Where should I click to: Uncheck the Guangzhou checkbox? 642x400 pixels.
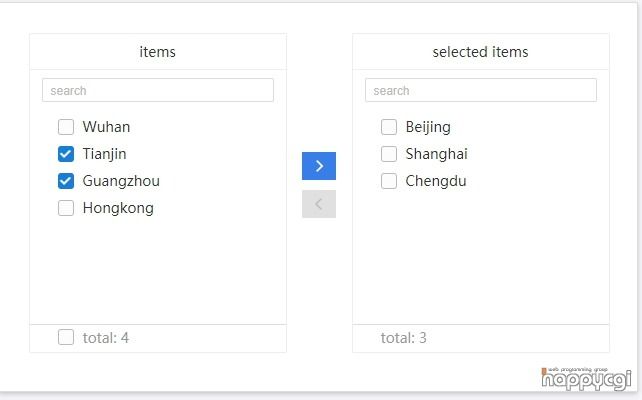click(x=66, y=181)
